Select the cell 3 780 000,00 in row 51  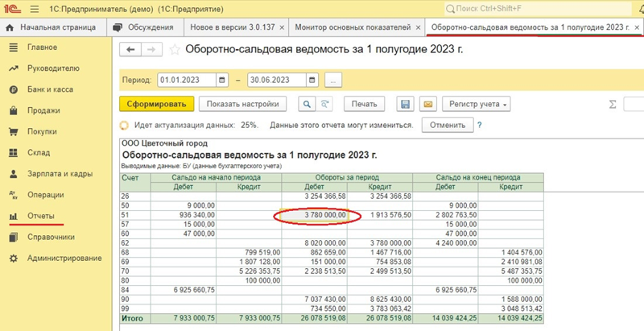coord(315,215)
